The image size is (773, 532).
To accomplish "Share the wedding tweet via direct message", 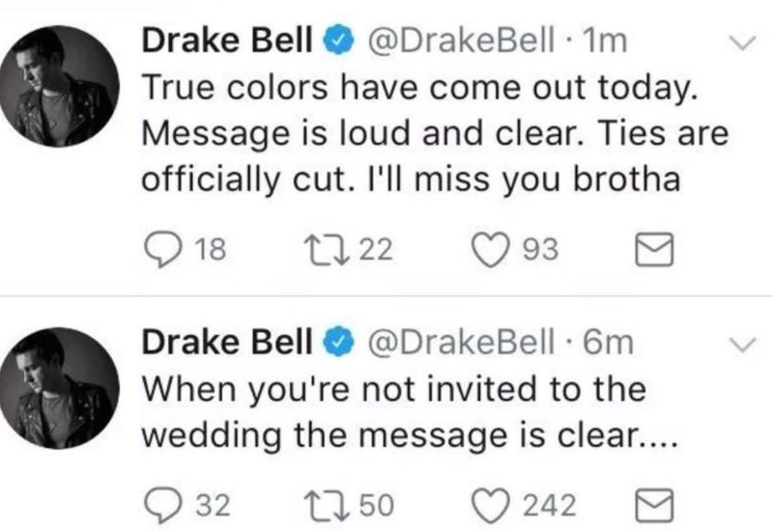I will (x=654, y=505).
